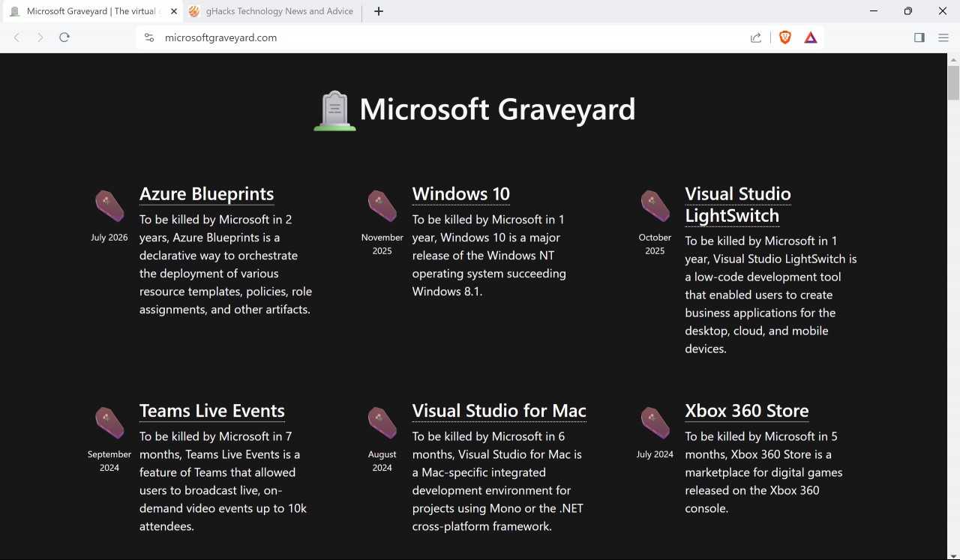Click the Teams Live Events description paragraph
The width and height of the screenshot is (960, 560).
pos(223,481)
